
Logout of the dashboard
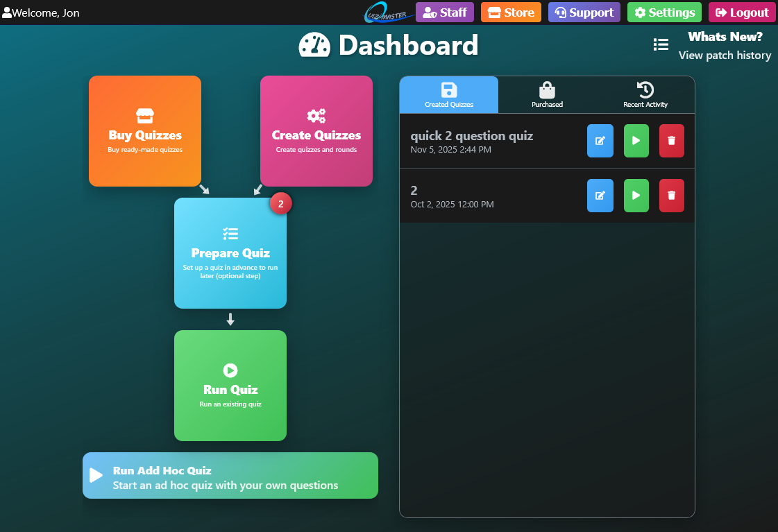[742, 12]
